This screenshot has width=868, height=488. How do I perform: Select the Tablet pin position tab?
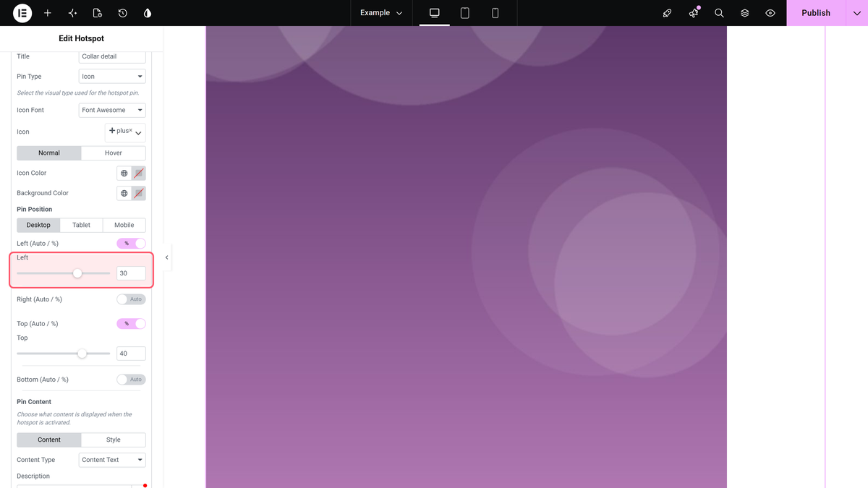point(82,225)
